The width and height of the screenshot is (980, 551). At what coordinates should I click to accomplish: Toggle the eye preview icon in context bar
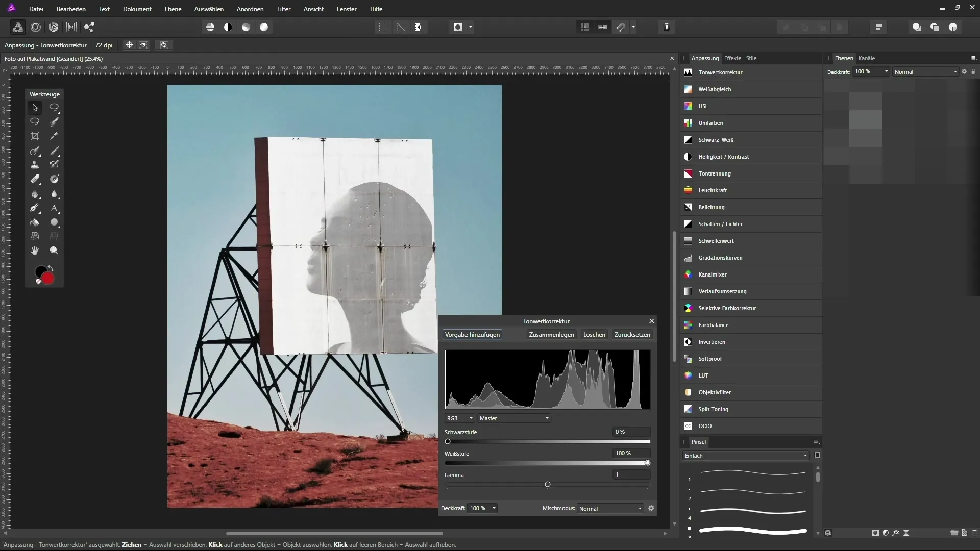coord(144,45)
